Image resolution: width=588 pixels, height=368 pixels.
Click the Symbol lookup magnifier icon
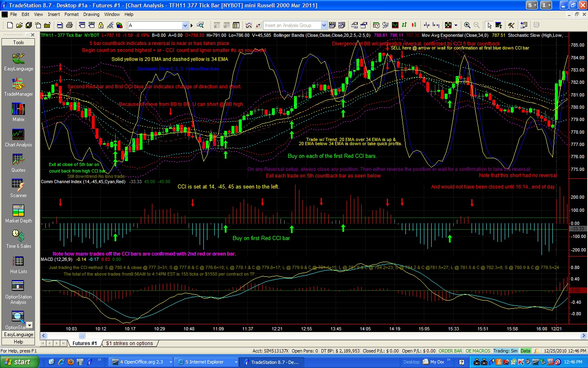click(200, 25)
